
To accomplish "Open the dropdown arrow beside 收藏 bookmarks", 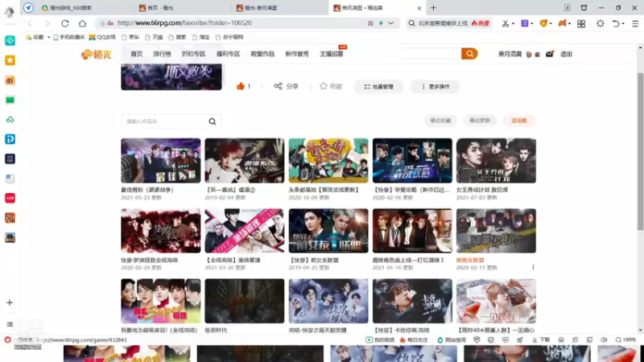I will pyautogui.click(x=48, y=37).
